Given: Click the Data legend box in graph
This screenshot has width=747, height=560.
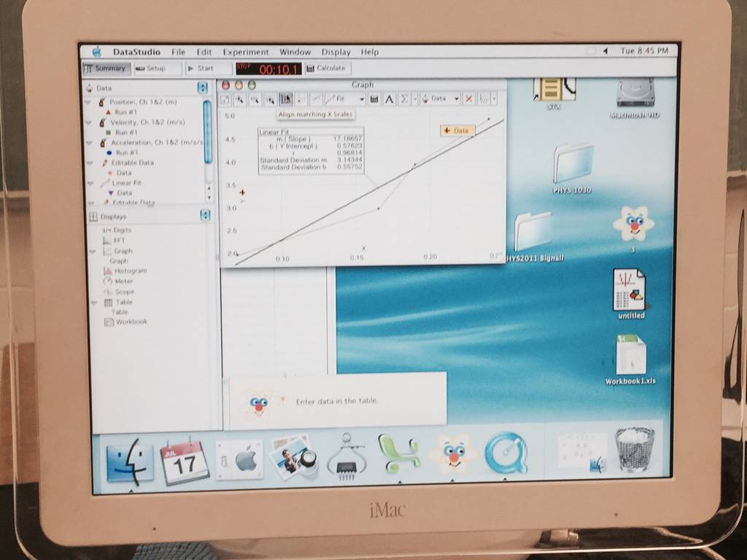Looking at the screenshot, I should coord(457,131).
